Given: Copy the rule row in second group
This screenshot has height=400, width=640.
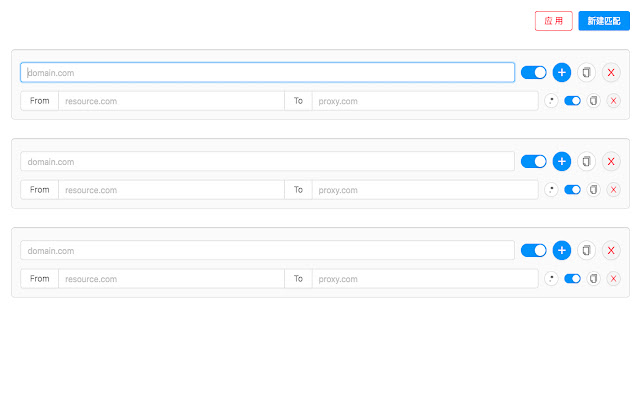Looking at the screenshot, I should 593,190.
